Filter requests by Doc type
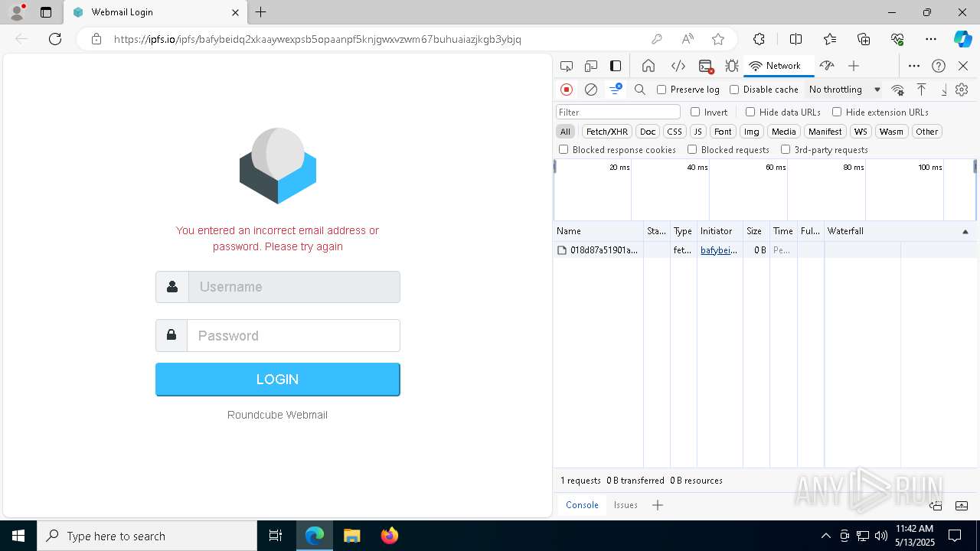The height and width of the screenshot is (551, 980). pyautogui.click(x=648, y=132)
